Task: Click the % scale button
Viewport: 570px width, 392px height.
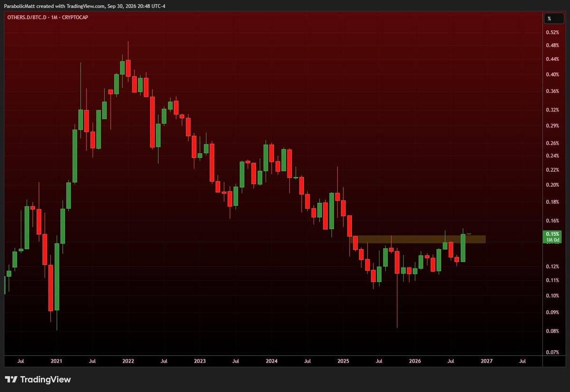Action: click(x=554, y=19)
